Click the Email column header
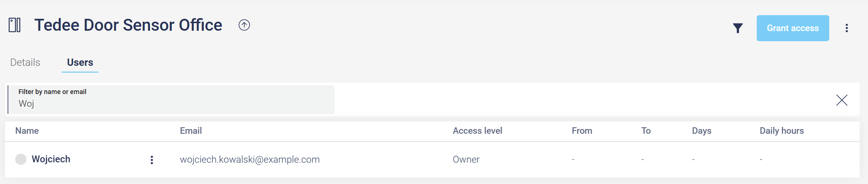Viewport: 868px width, 184px height. click(191, 131)
